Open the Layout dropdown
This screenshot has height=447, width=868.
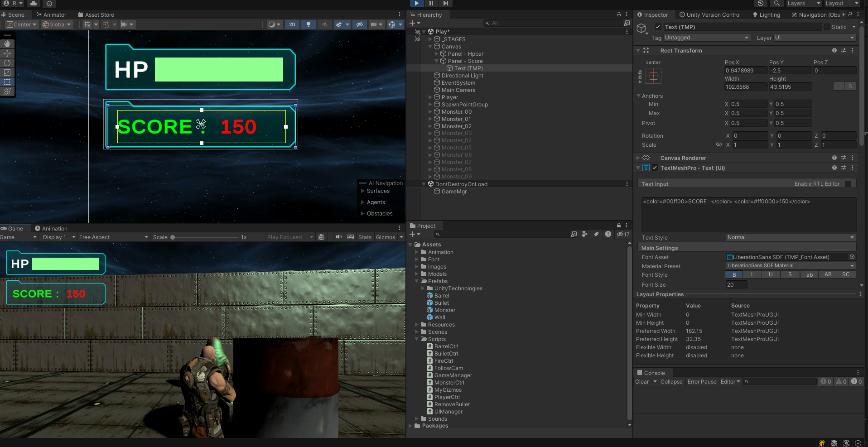click(x=840, y=4)
